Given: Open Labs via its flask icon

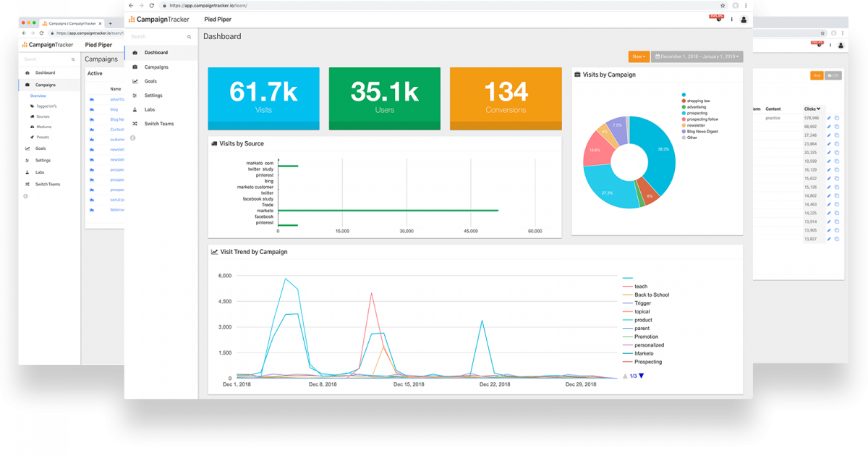Looking at the screenshot, I should click(135, 109).
